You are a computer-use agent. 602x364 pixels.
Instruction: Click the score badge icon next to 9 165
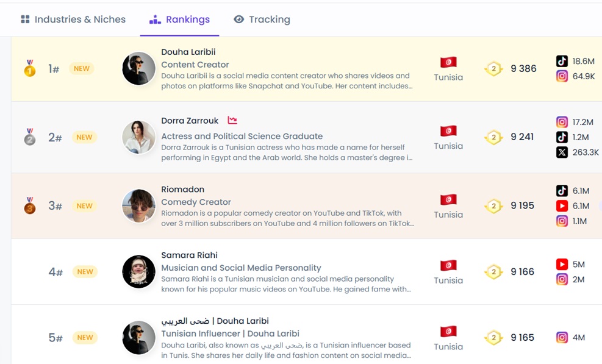pos(493,337)
